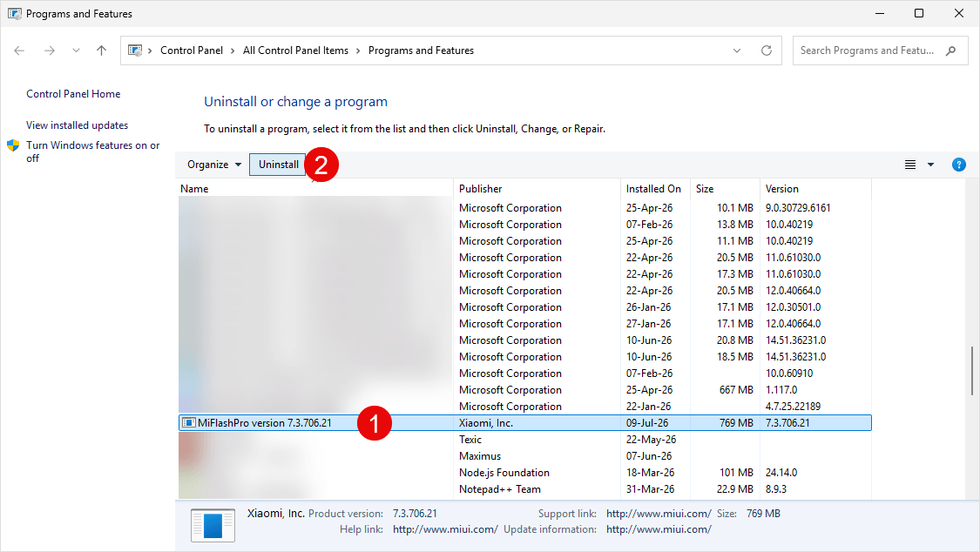Viewport: 980px width, 552px height.
Task: Click the Programs and Features title bar icon
Action: click(15, 13)
